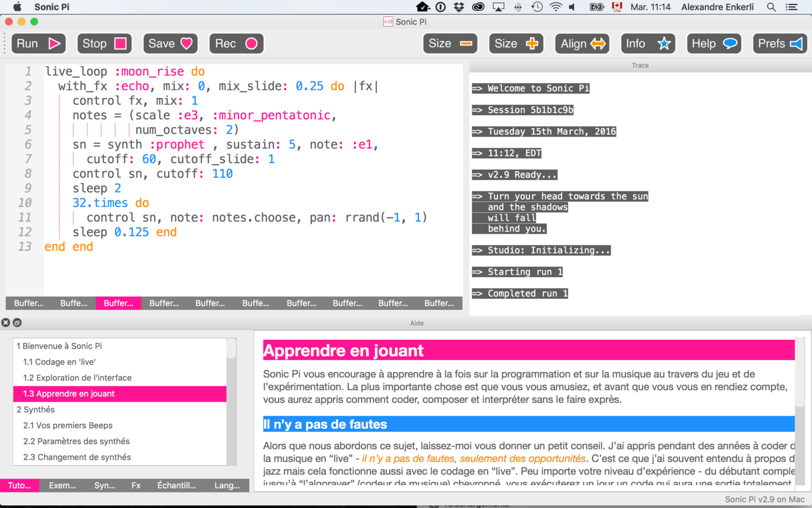This screenshot has height=508, width=812.
Task: Click 'Tuesday 15th March, 2016' trace line
Action: (544, 132)
